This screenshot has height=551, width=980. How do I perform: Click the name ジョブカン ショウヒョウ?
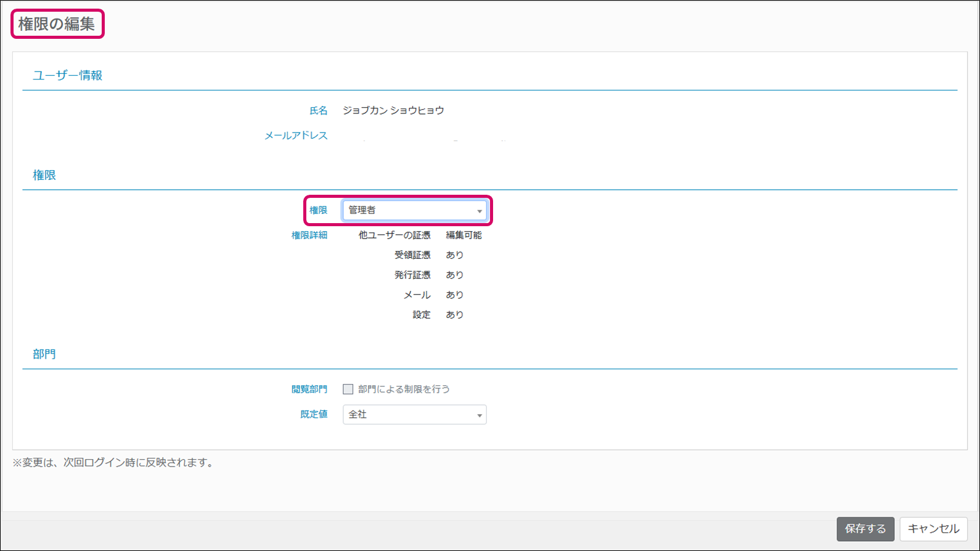point(393,111)
